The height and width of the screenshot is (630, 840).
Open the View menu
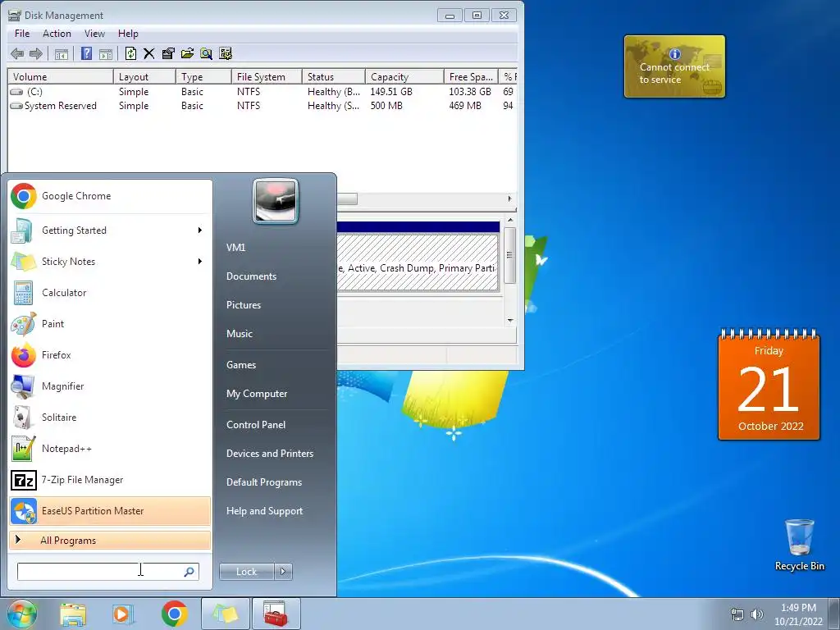(x=94, y=34)
